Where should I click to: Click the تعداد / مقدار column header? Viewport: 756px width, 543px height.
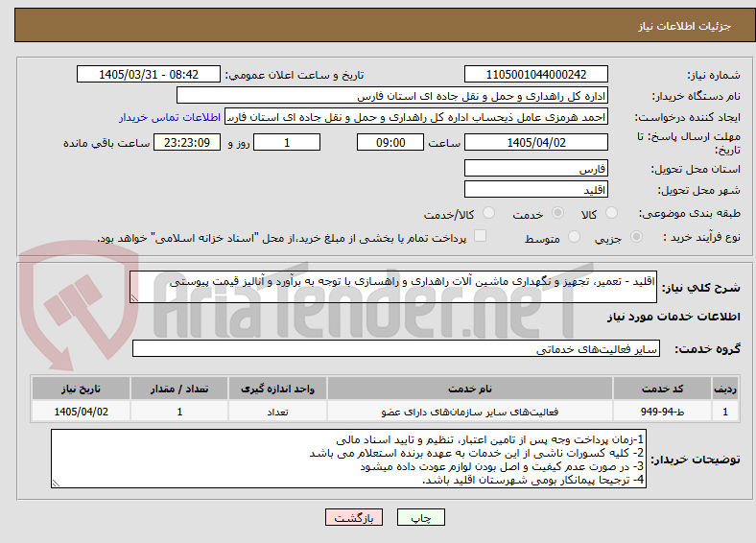pyautogui.click(x=179, y=389)
